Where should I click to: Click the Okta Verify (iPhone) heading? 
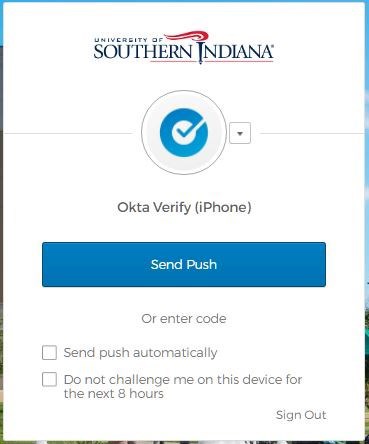(184, 207)
